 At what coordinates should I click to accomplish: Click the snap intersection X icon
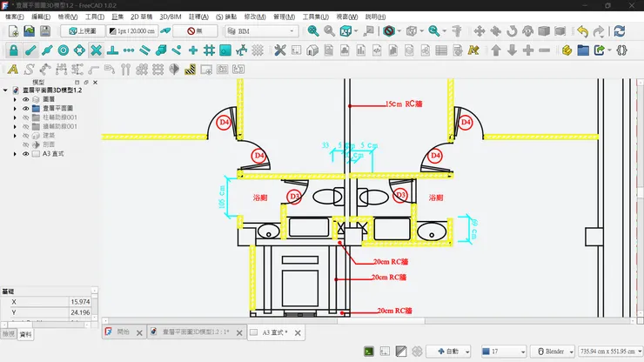pyautogui.click(x=96, y=50)
